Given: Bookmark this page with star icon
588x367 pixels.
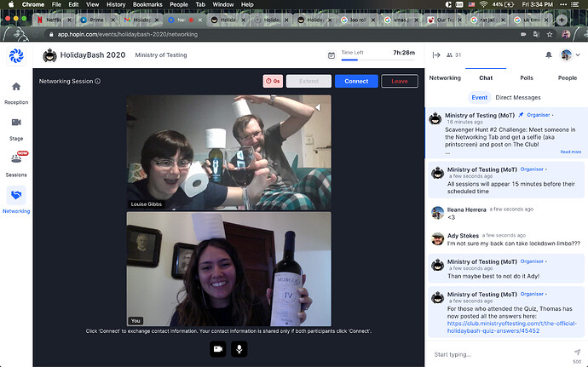Looking at the screenshot, I should coord(550,35).
